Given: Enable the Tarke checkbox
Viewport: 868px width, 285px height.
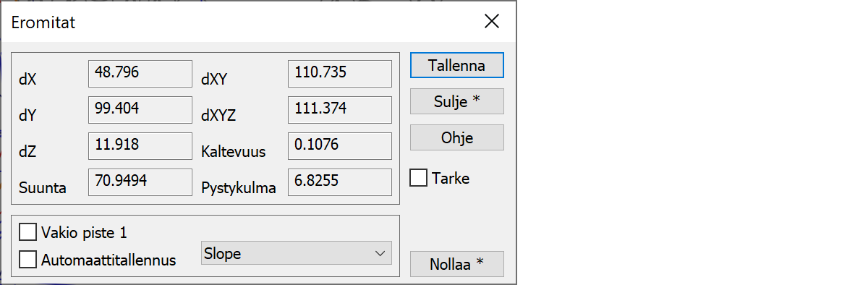Looking at the screenshot, I should (x=419, y=178).
